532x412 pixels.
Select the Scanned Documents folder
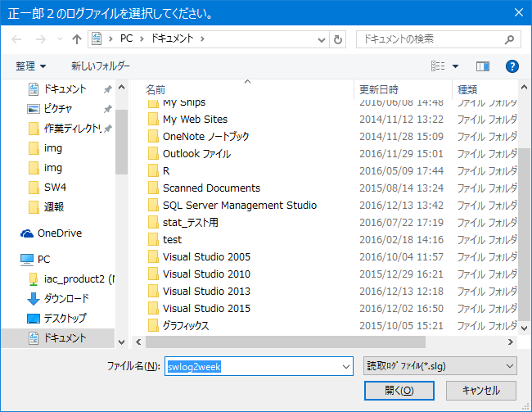pos(211,188)
